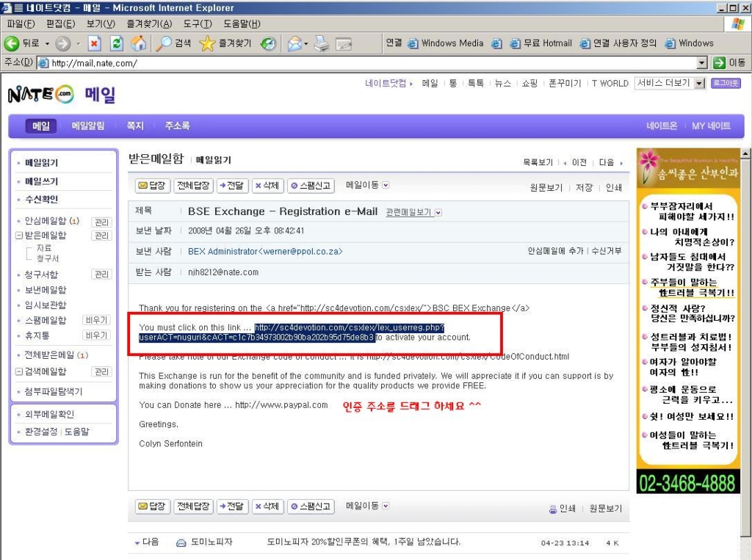752x560 pixels.
Task: Click the Edit page icon in IE toolbar
Action: click(x=344, y=44)
